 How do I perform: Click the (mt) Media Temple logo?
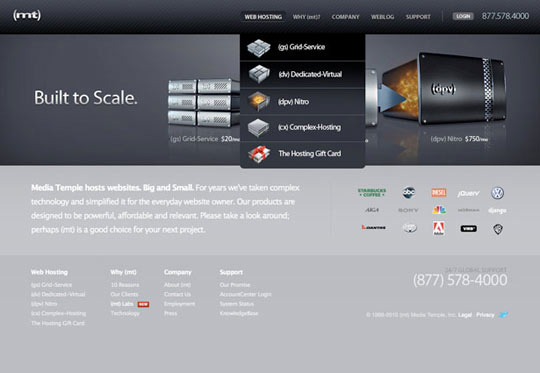click(x=27, y=15)
